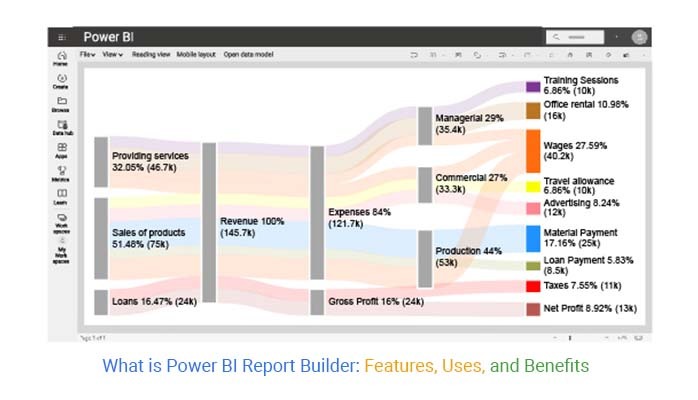Image resolution: width=698 pixels, height=400 pixels.
Task: Select the brown Office rental swatch
Action: tap(533, 111)
